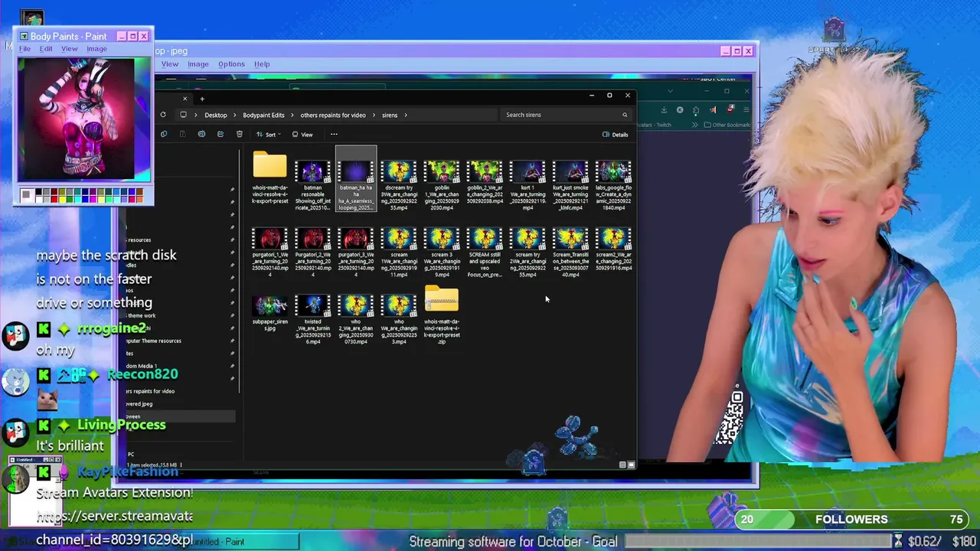
Task: Expand the chevron after Bodypaint Edits breadcrumb
Action: [292, 115]
